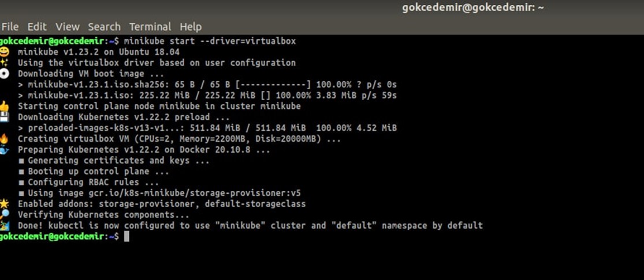Click the floppy disk icon before Downloading Kubernetes
The height and width of the screenshot is (280, 644).
click(4, 117)
